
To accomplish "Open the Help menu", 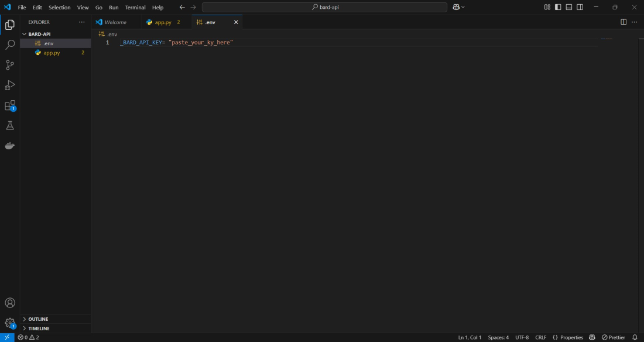I will click(x=157, y=8).
